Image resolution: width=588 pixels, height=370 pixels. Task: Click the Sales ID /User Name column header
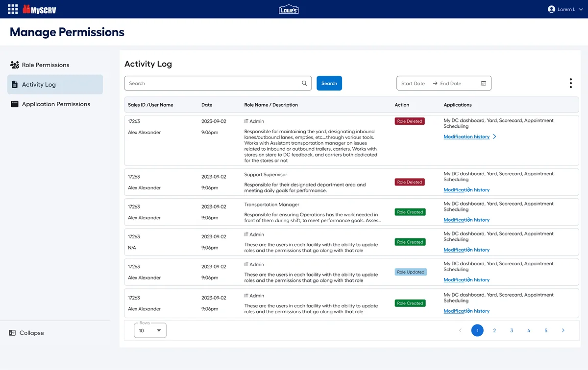click(150, 105)
